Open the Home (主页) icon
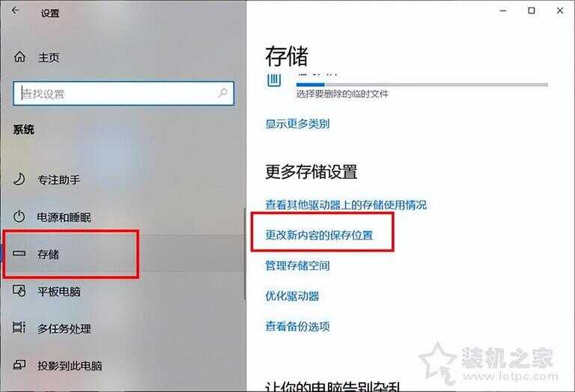Viewport: 575px width, 392px height. [19, 57]
